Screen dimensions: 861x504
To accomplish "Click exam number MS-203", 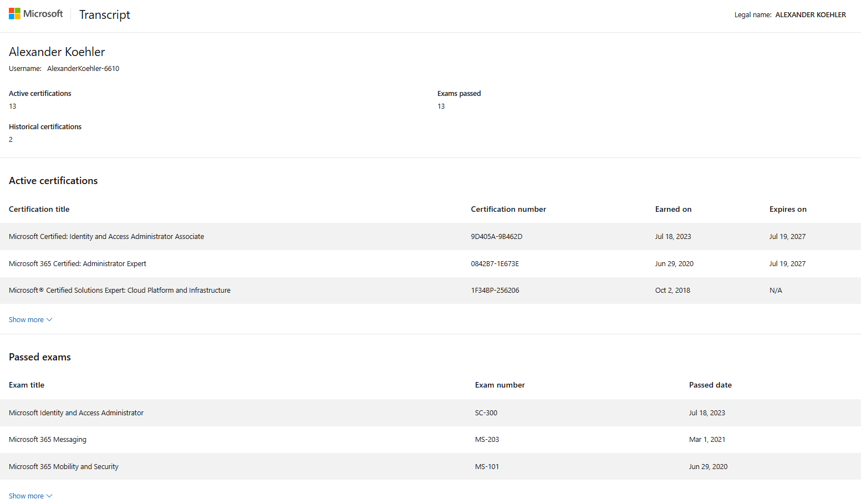I will 487,440.
